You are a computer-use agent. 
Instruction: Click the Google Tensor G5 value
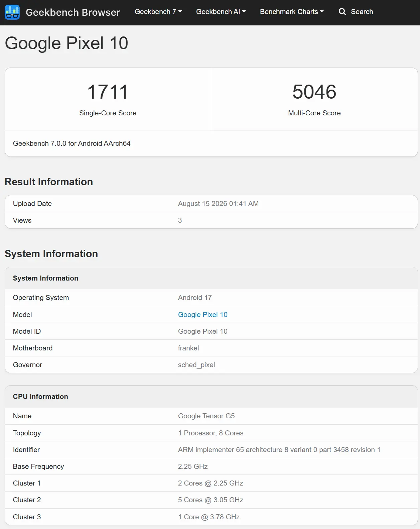(206, 416)
